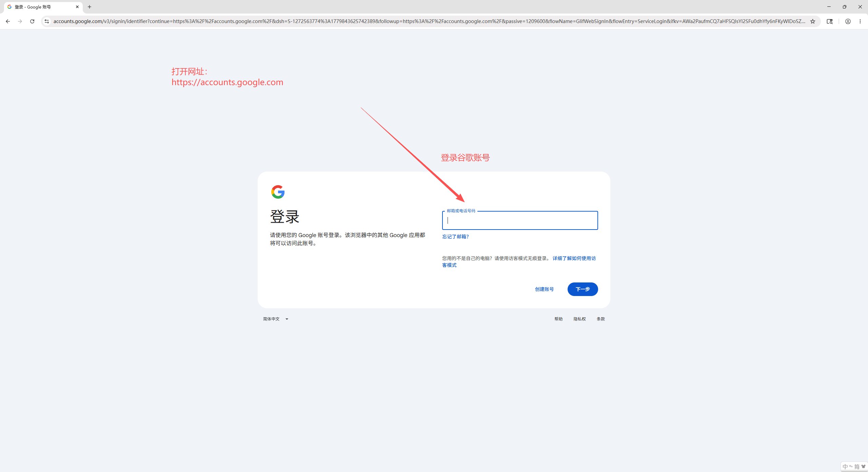
Task: Open the tab search icon beside address bar
Action: coord(830,21)
